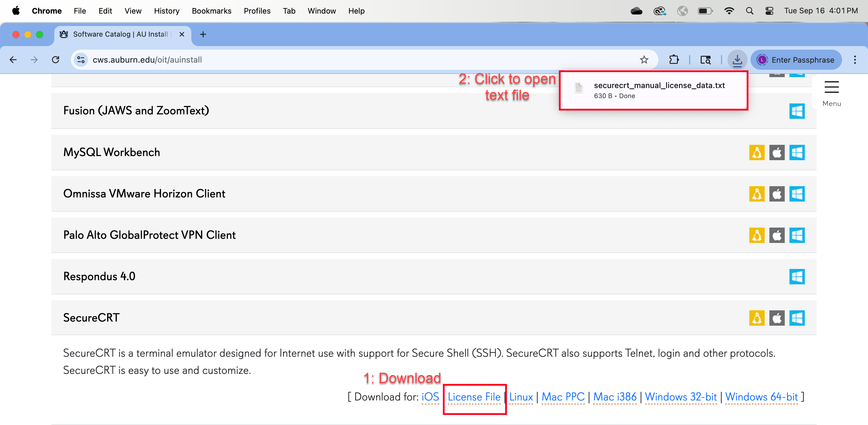This screenshot has height=425, width=868.
Task: Click the Linux icon for SecureCRT
Action: 757,318
